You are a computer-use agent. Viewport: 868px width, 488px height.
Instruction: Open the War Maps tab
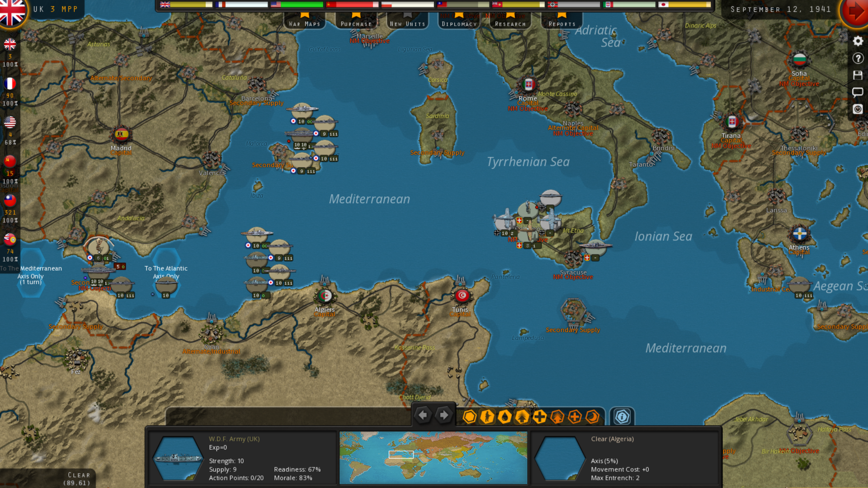coord(305,21)
